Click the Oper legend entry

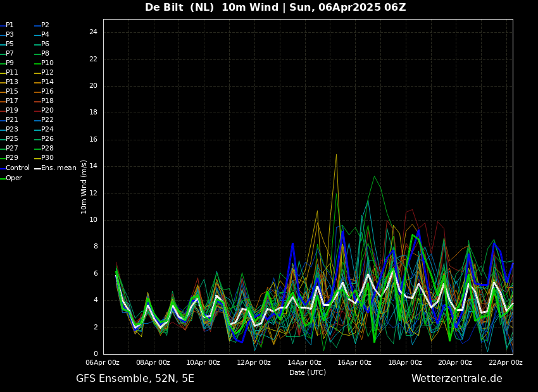tap(13, 178)
